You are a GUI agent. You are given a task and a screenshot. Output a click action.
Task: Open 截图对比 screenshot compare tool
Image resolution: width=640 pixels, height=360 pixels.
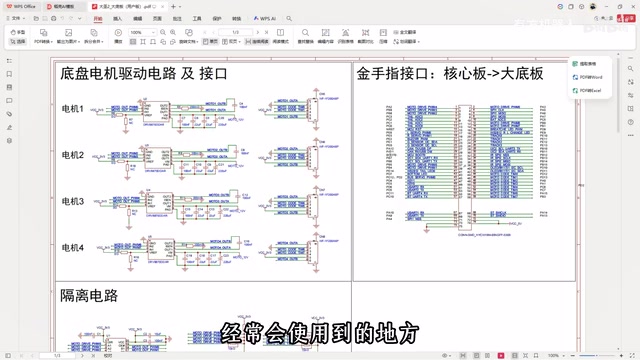point(365,36)
